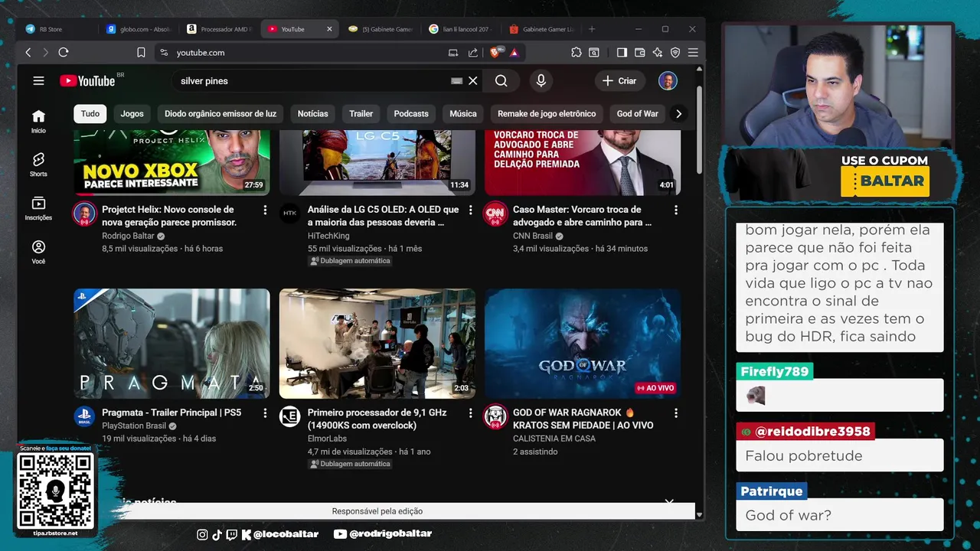Click the Brave Rewards triangle icon
The image size is (980, 551).
[514, 52]
